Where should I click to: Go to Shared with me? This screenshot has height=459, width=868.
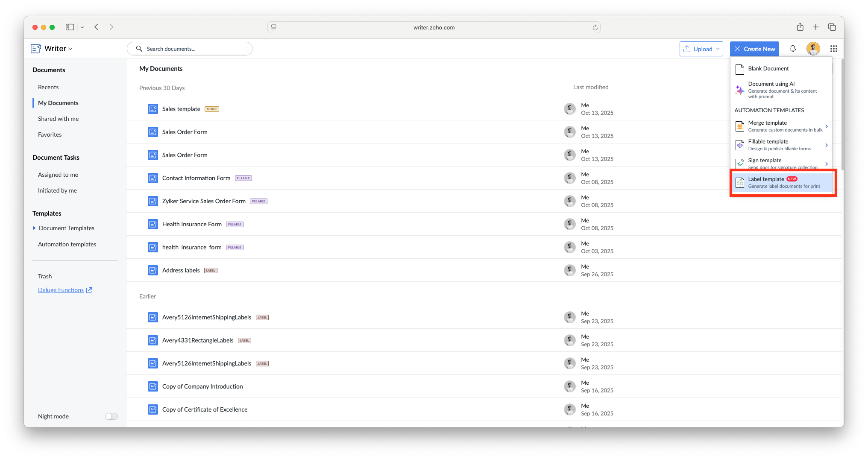point(58,119)
